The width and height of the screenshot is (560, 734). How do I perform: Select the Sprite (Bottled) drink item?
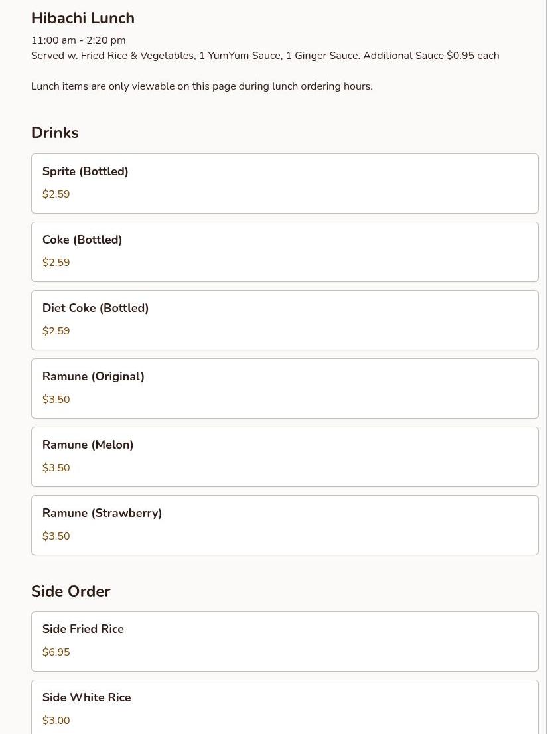[285, 183]
